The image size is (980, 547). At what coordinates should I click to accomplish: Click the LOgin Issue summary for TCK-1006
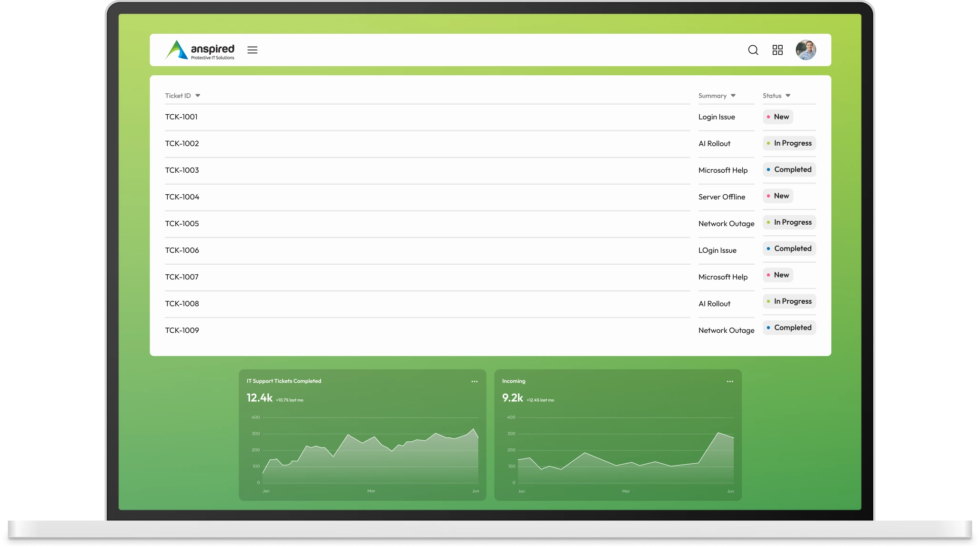(717, 250)
